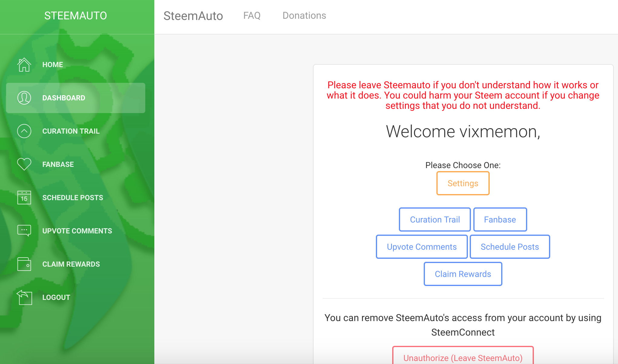Click the blue Upvote Comments button
618x364 pixels.
pyautogui.click(x=422, y=247)
